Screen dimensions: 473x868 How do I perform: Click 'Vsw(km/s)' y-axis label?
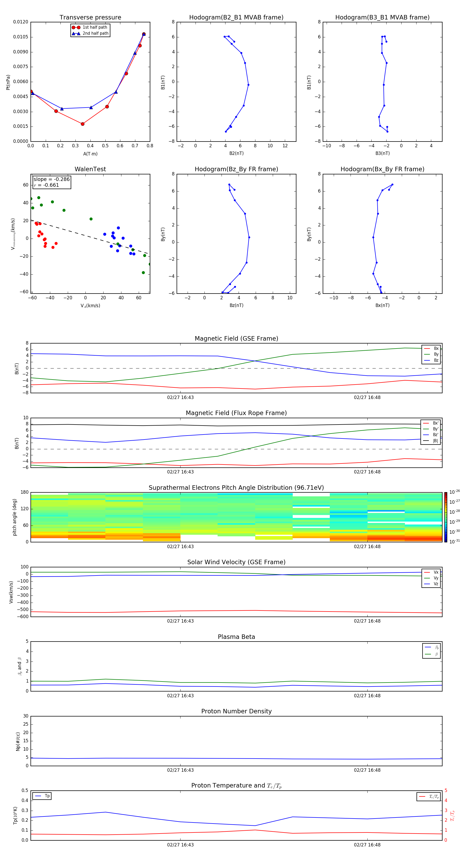tap(11, 592)
